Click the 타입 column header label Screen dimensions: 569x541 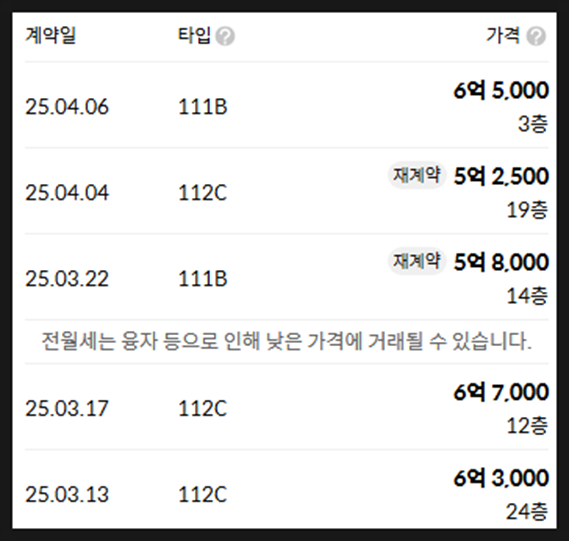click(194, 36)
